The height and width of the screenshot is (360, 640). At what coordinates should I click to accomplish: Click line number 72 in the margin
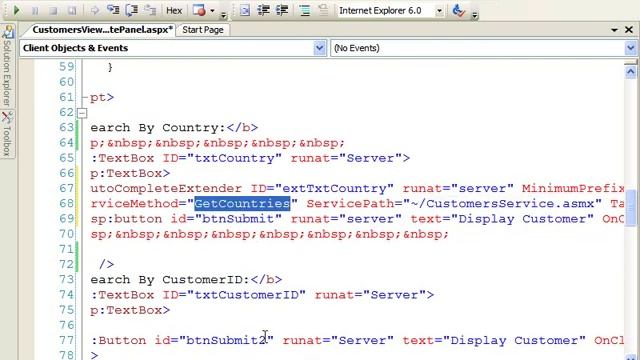(67, 264)
